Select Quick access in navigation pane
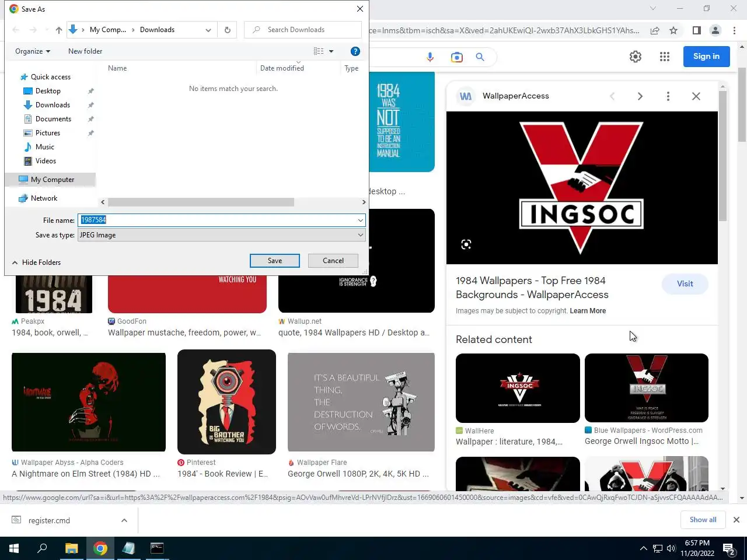The width and height of the screenshot is (747, 560). tap(46, 77)
